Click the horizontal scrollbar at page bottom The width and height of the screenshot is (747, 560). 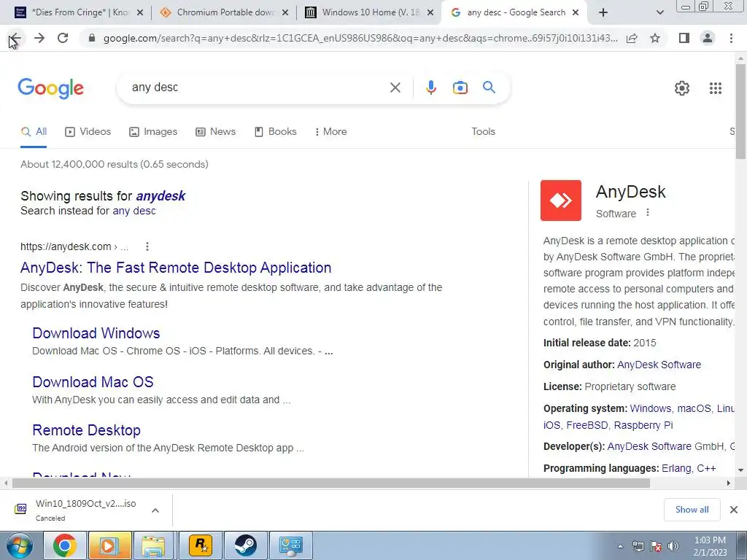point(331,483)
